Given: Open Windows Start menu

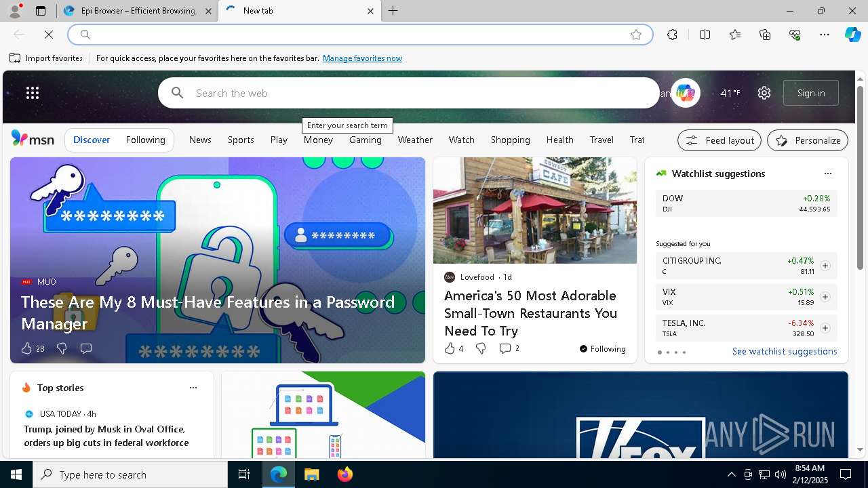Looking at the screenshot, I should pos(16,474).
